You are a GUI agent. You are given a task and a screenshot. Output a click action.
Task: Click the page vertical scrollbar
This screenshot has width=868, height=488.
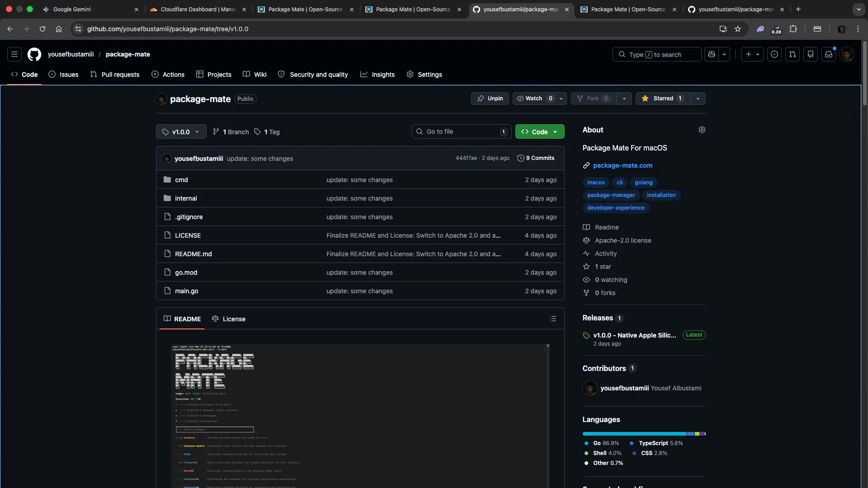click(x=865, y=74)
